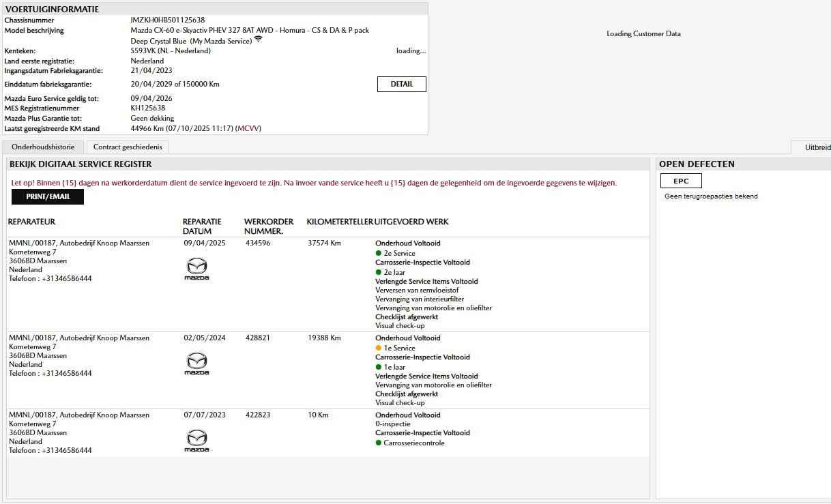Open the EPC button under Open Defecten
The image size is (831, 504).
pyautogui.click(x=681, y=181)
